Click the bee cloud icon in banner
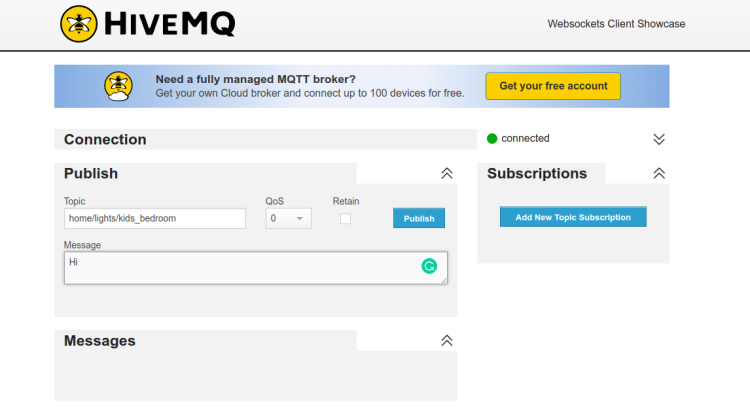The width and height of the screenshot is (750, 415). pos(119,86)
